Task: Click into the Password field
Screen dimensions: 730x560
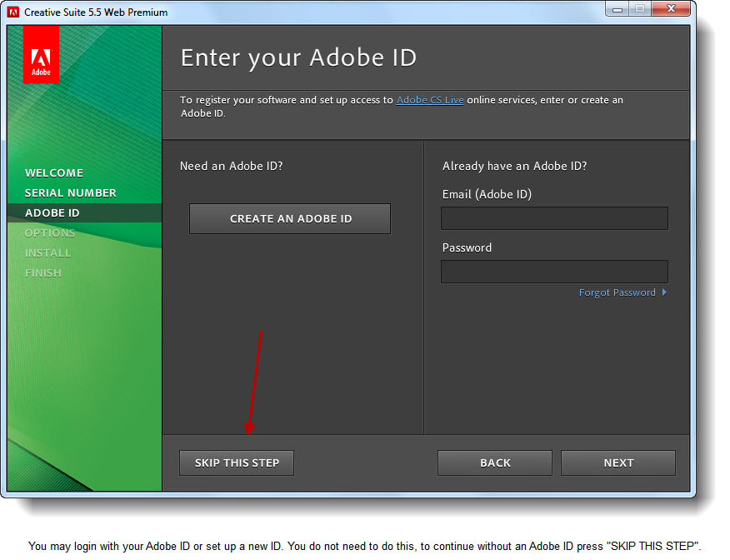Action: (554, 272)
